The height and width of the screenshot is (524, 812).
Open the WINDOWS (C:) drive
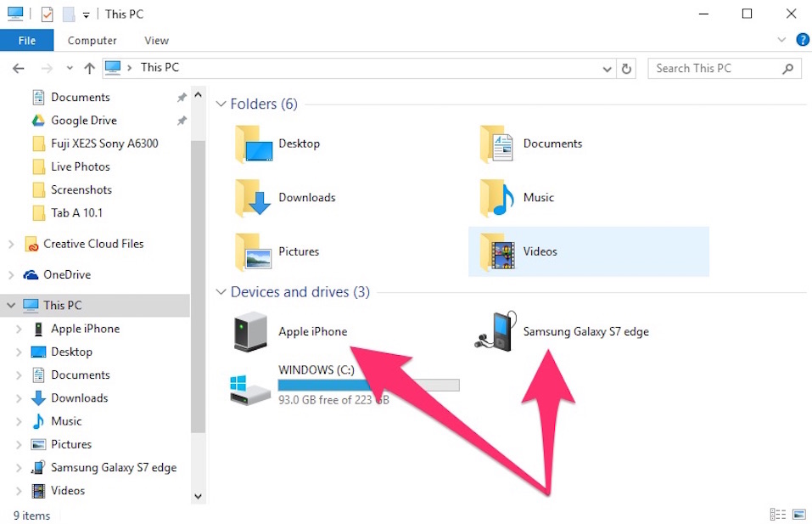344,385
